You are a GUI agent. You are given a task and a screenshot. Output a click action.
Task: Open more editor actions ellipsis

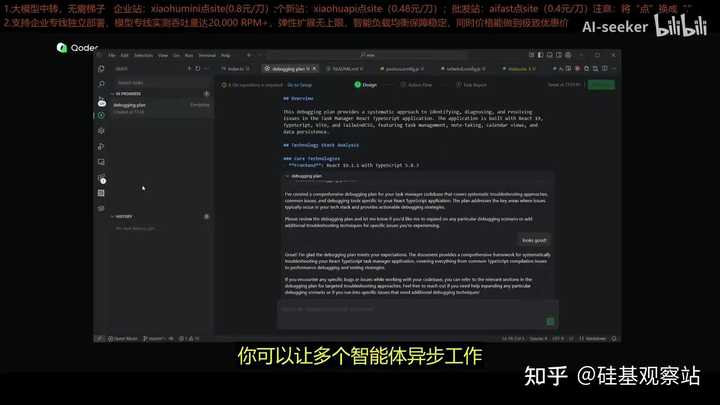pyautogui.click(x=614, y=69)
